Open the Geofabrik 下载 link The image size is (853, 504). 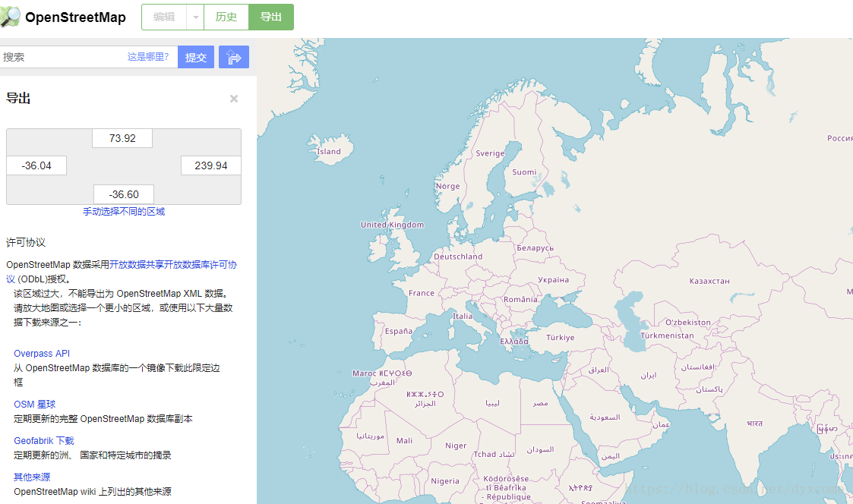coord(44,440)
